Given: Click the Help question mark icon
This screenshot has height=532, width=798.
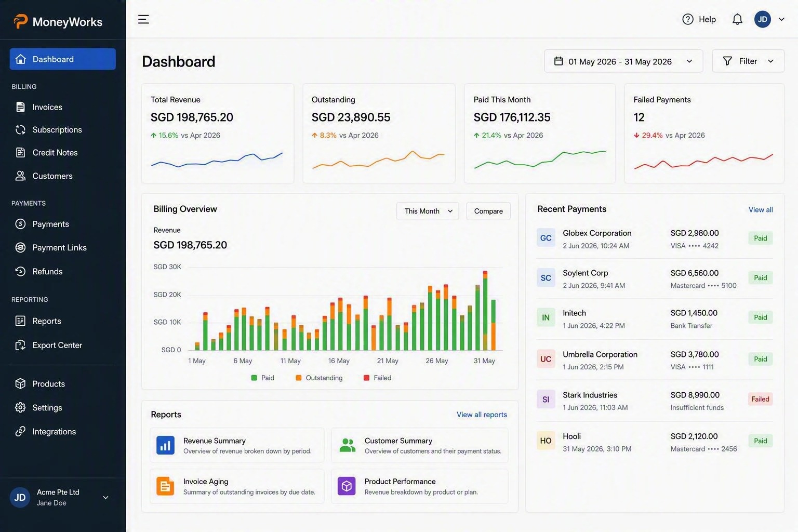Looking at the screenshot, I should [x=688, y=19].
